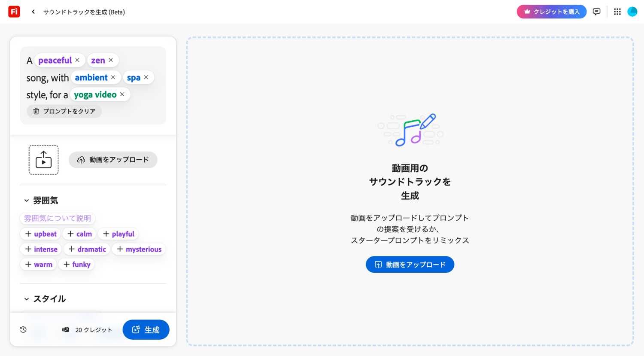Image resolution: width=644 pixels, height=356 pixels.
Task: Click the credits icon beside 20 クレジット
Action: click(66, 329)
